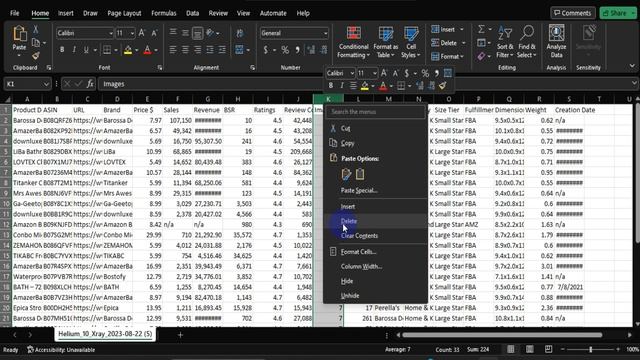
Task: Click the Clear eraser icon in Editing group
Action: pyautogui.click(x=481, y=56)
